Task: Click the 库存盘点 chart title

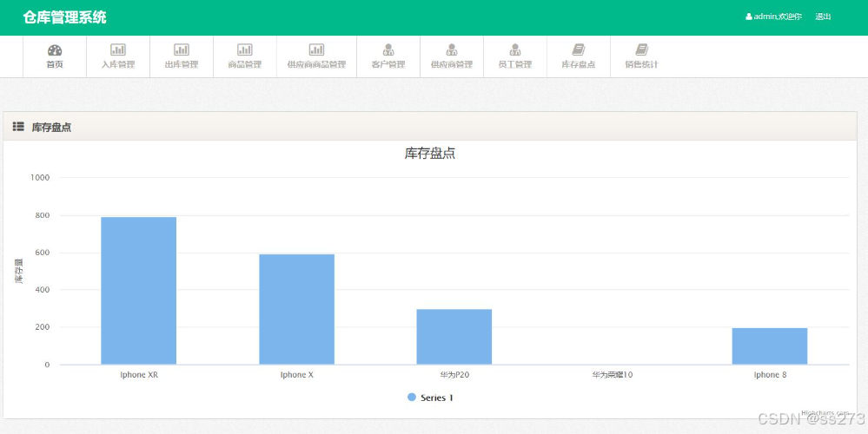Action: click(430, 154)
